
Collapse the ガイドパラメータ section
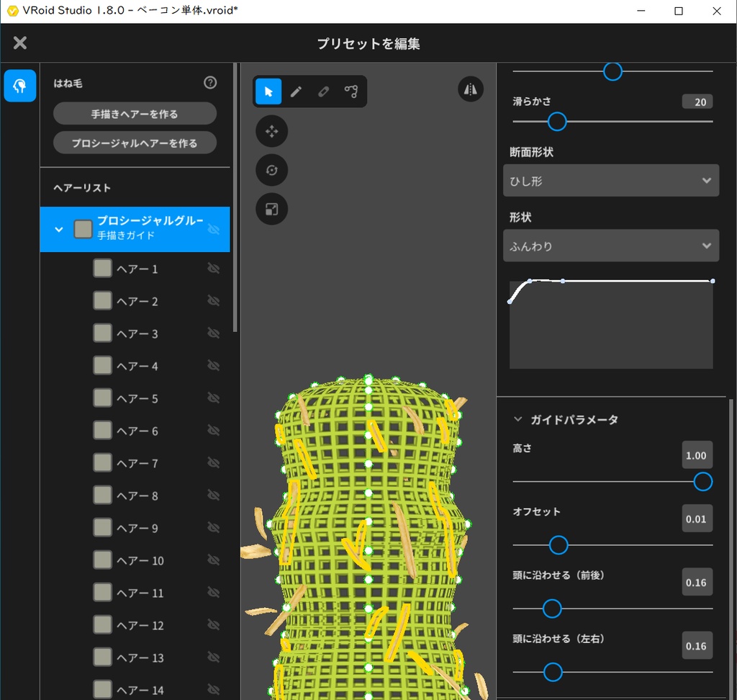(517, 419)
